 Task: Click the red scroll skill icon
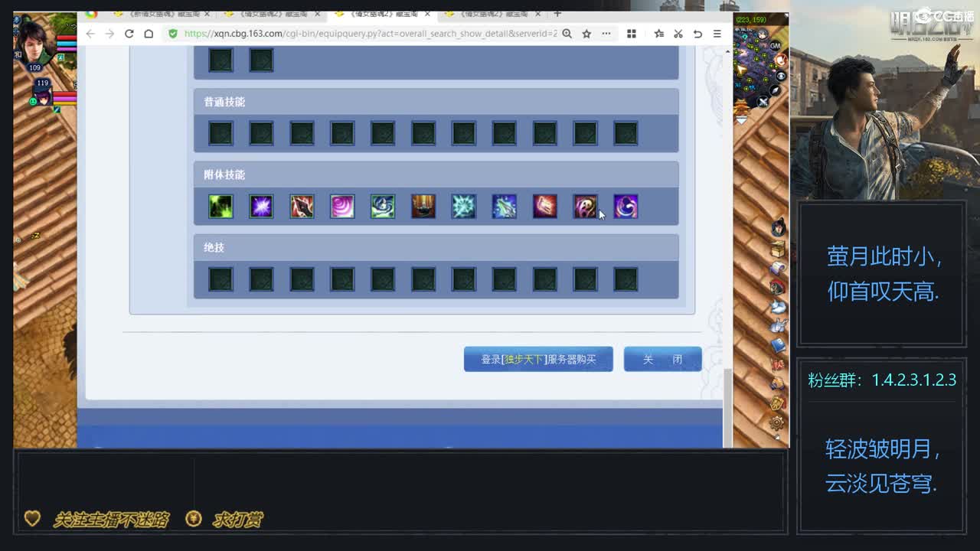pos(545,207)
